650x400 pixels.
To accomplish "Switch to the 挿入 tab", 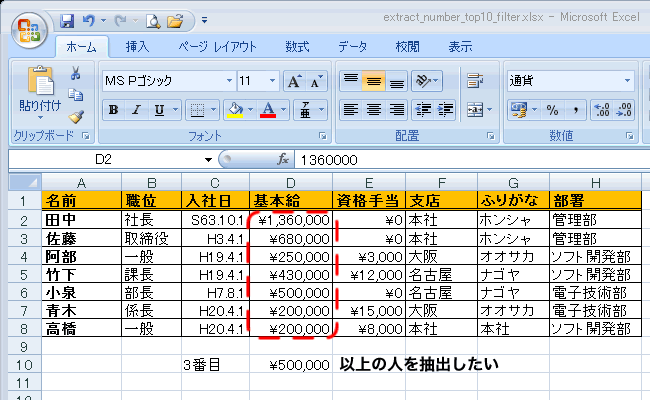I will click(137, 47).
